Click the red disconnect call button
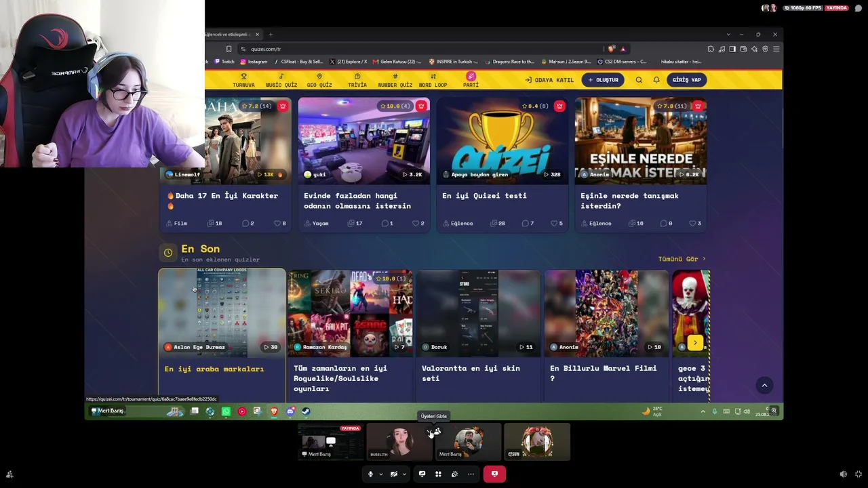 pos(494,474)
